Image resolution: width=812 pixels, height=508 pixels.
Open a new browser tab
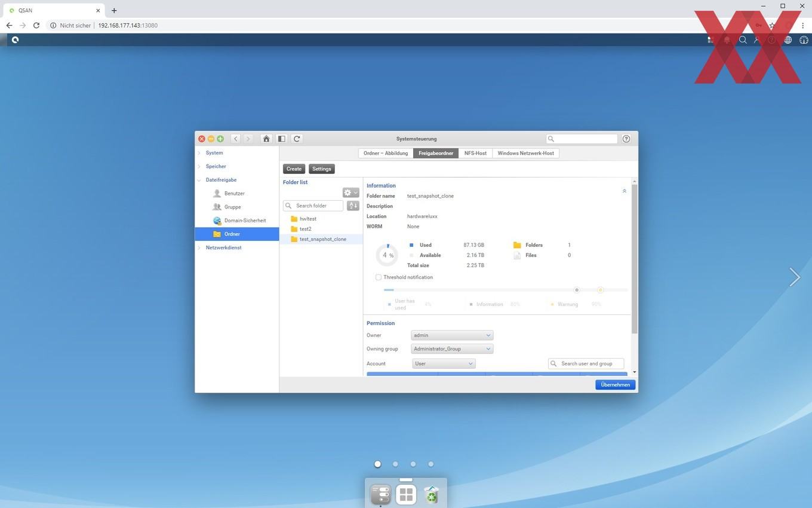pos(114,10)
